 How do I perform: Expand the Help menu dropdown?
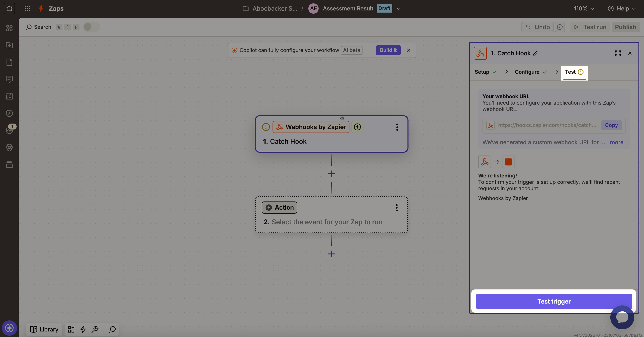point(621,9)
